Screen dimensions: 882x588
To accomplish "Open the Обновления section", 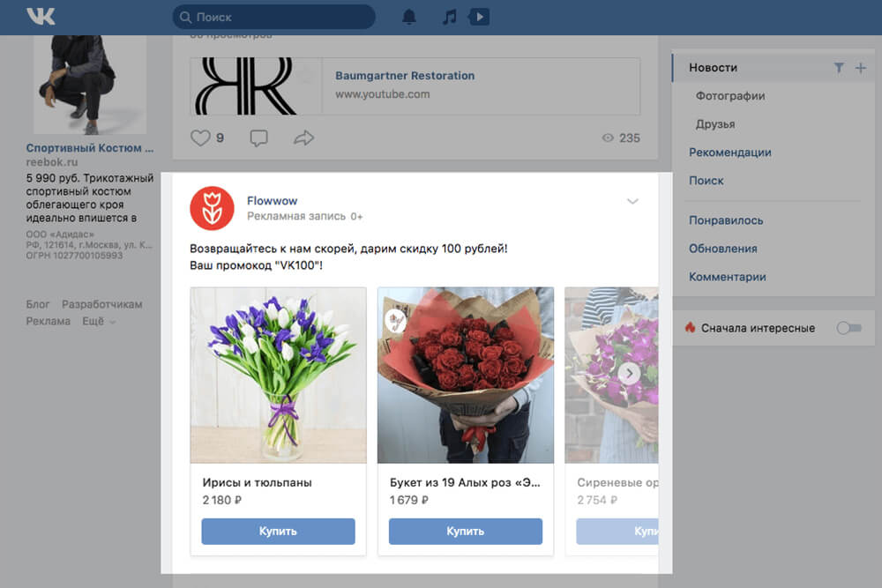I will coord(723,249).
